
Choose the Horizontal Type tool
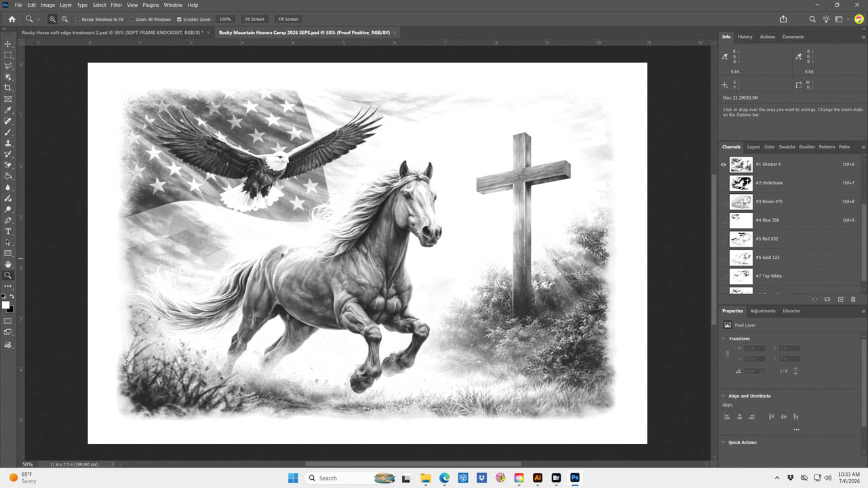(8, 231)
